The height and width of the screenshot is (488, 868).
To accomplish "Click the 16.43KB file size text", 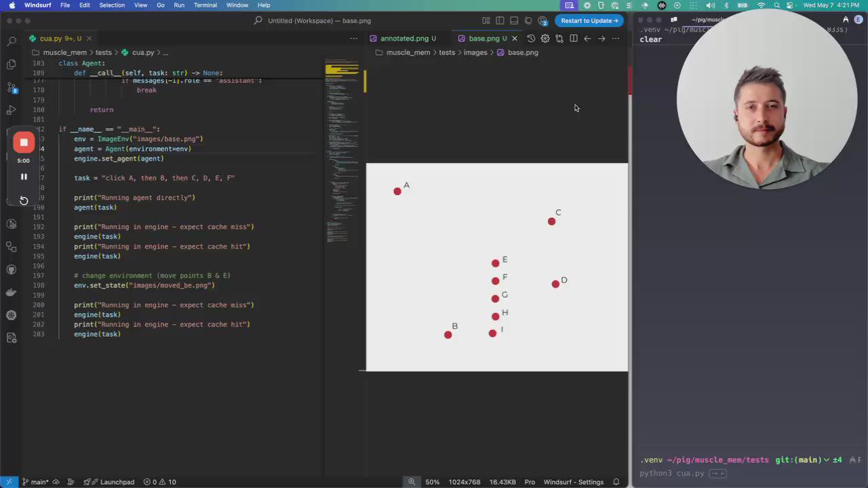I will pos(502,482).
